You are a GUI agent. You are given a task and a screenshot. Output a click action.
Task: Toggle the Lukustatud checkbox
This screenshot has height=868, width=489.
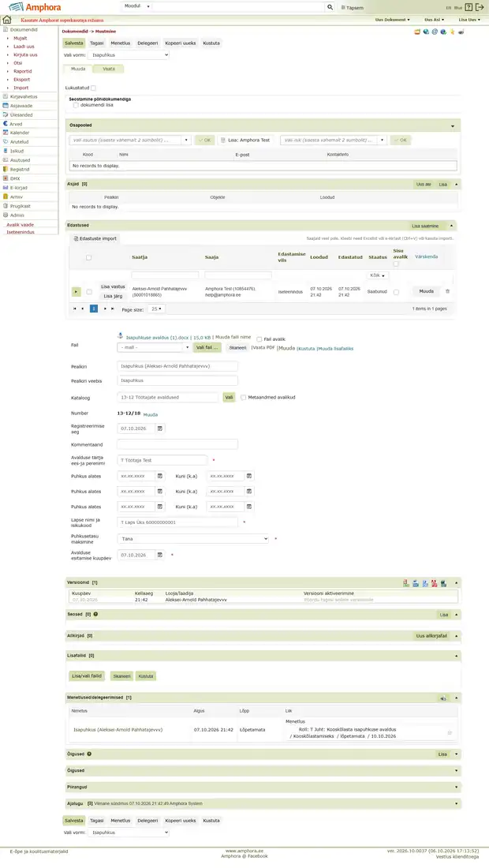[x=93, y=88]
